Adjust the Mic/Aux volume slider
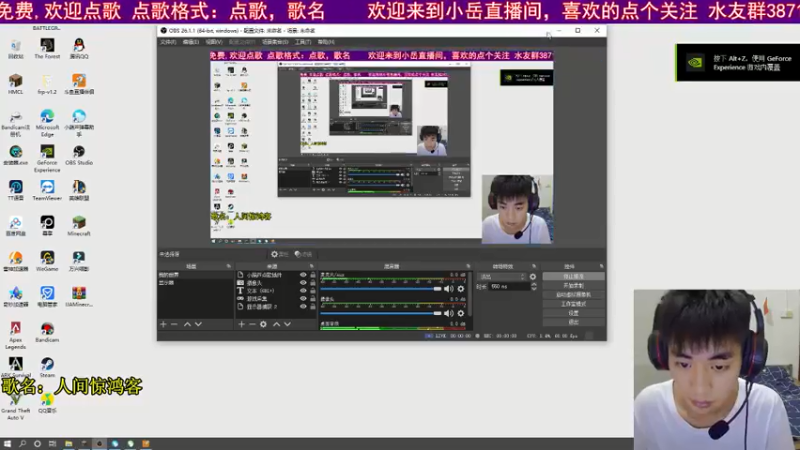800x450 pixels. 381,289
